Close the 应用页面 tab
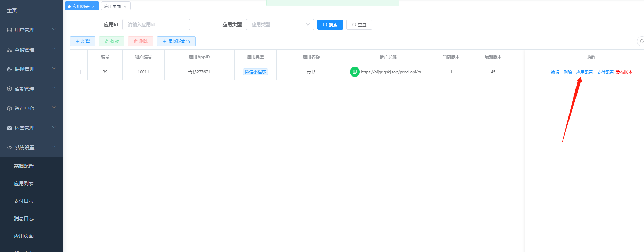This screenshot has height=252, width=644. [x=125, y=7]
